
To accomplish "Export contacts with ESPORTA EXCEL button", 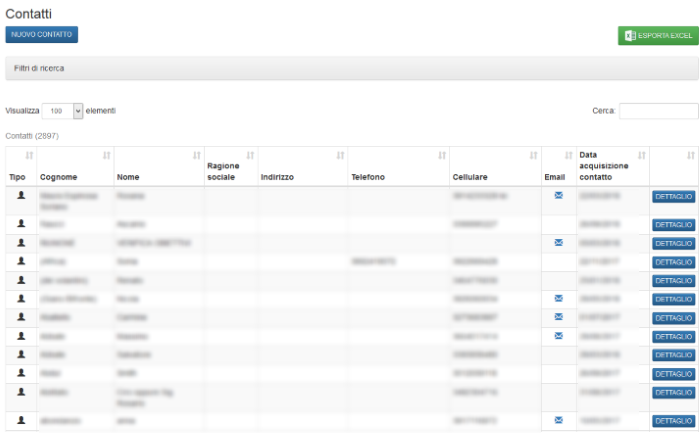I will coord(658,36).
